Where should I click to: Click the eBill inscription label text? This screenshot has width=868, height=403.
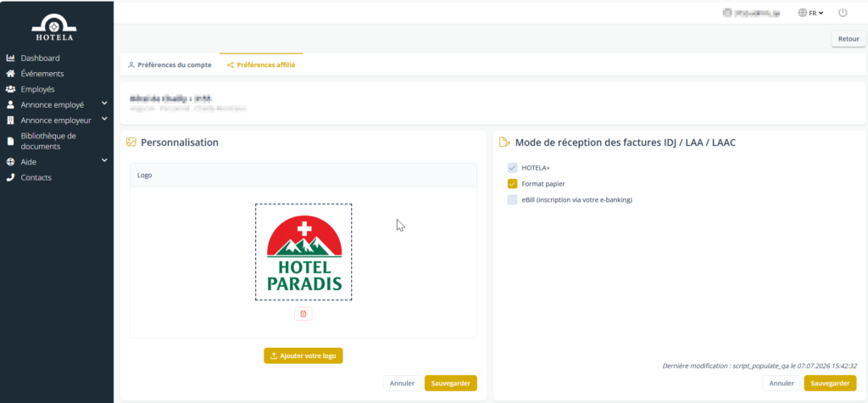(576, 200)
